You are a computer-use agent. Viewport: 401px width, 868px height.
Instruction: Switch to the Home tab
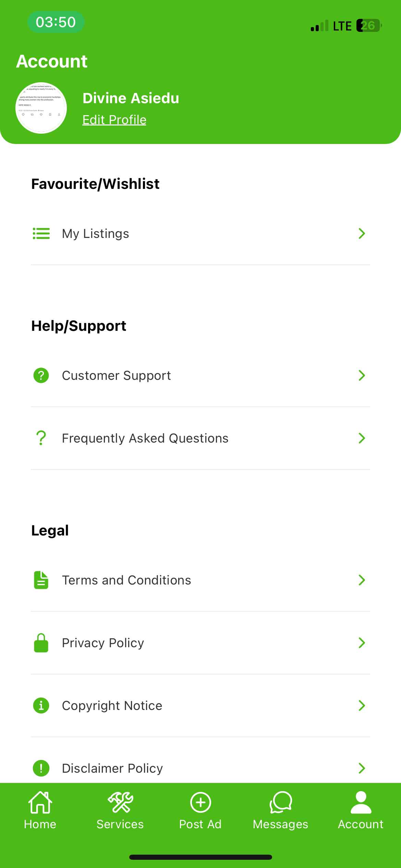point(40,810)
